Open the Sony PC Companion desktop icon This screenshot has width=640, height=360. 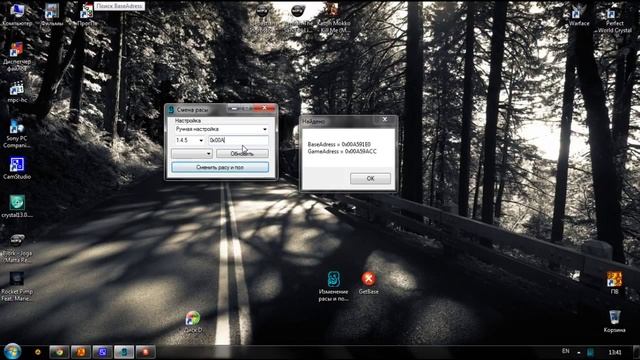click(x=17, y=134)
